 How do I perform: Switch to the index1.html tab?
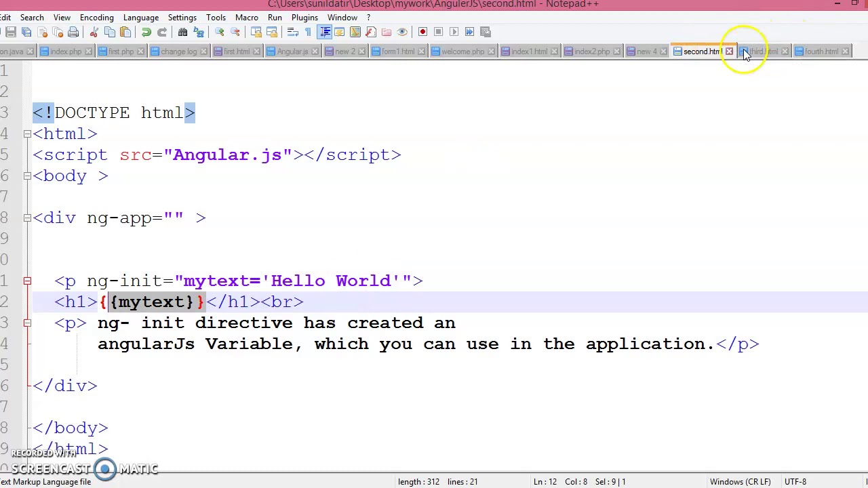click(529, 52)
